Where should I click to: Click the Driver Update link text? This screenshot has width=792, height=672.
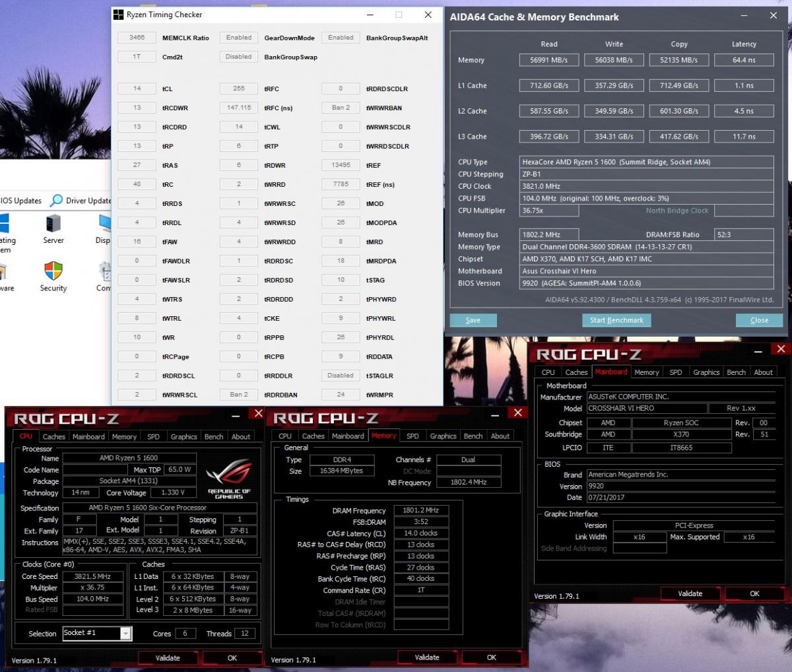coord(88,201)
